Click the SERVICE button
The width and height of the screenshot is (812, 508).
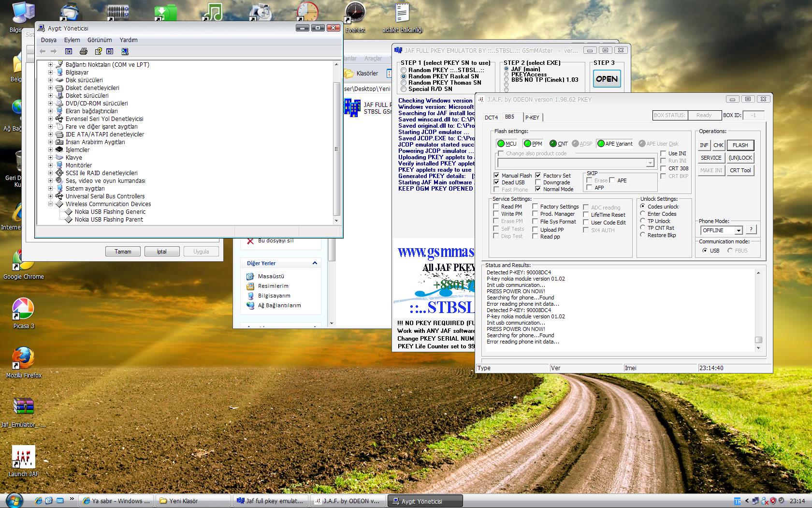(x=711, y=158)
